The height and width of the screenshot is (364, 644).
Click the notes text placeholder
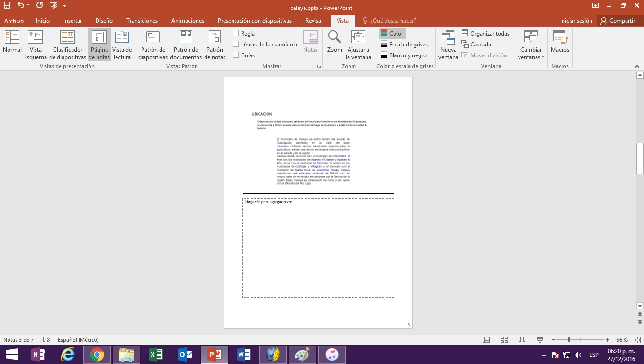coord(318,247)
